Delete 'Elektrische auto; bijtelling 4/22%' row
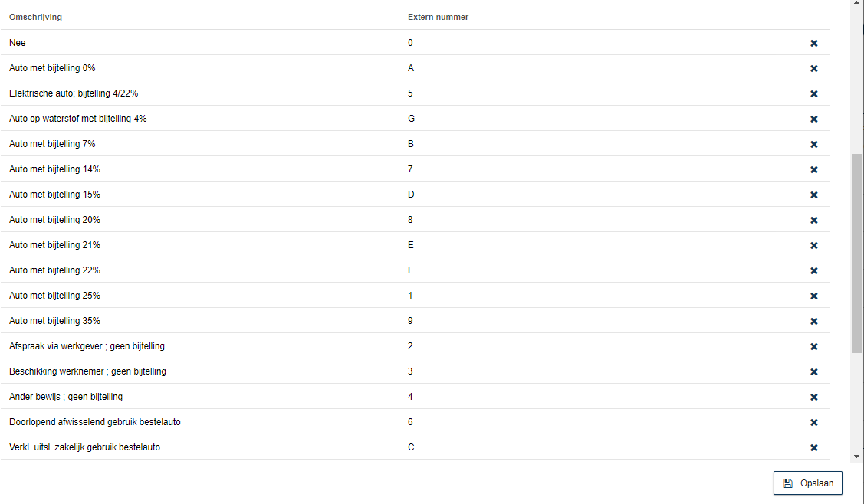This screenshot has height=504, width=864. coord(814,93)
